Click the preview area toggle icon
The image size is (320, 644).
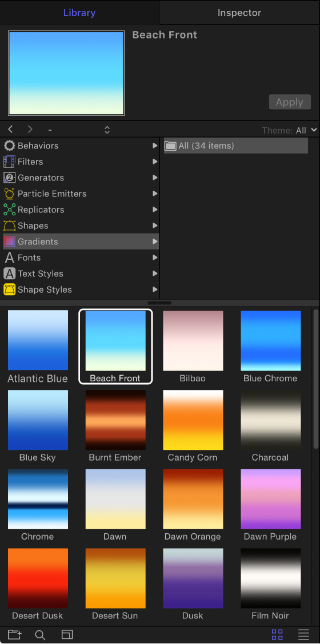pos(67,634)
